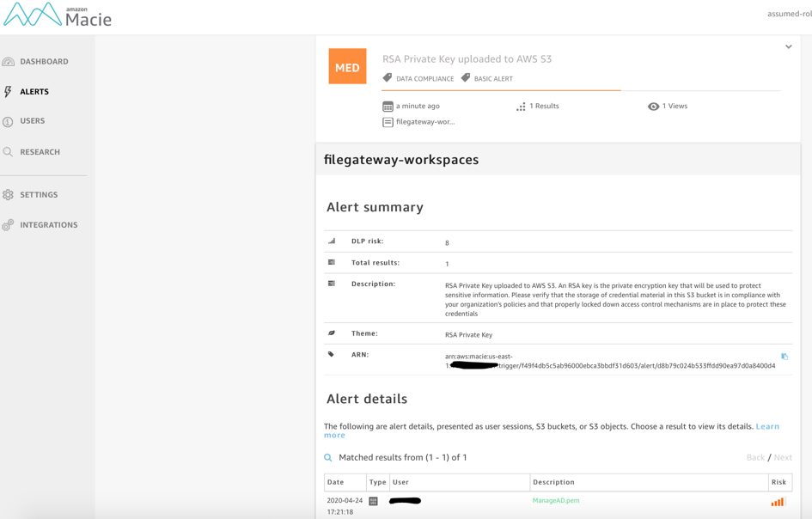This screenshot has width=812, height=519.
Task: Collapse the alert card with chevron
Action: [x=788, y=46]
